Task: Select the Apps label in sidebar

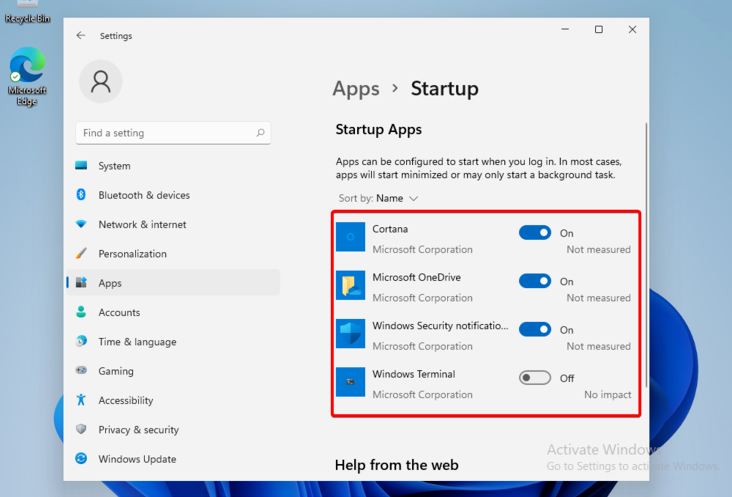Action: tap(110, 283)
